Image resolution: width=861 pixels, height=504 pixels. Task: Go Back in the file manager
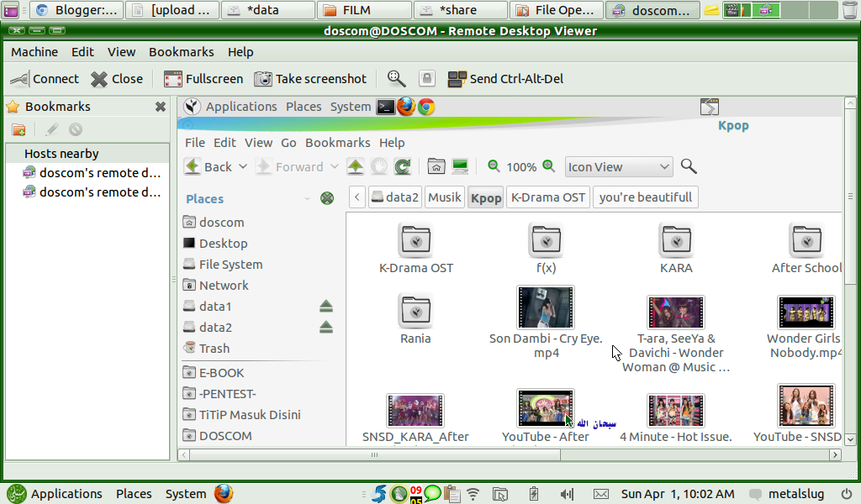tap(209, 166)
